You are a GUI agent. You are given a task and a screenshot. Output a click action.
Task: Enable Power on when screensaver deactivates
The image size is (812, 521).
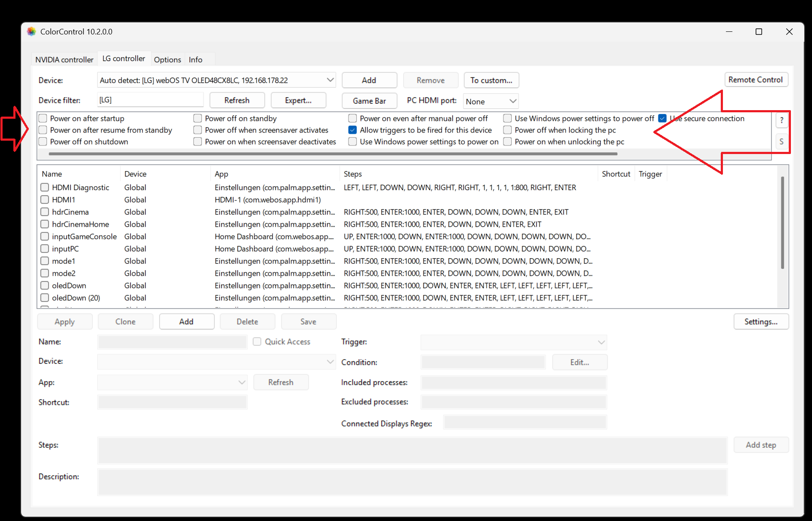(198, 142)
